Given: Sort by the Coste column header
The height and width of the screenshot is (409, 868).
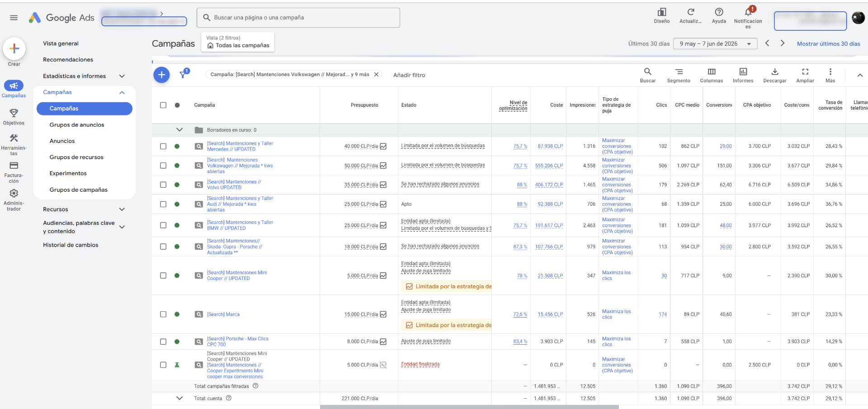Looking at the screenshot, I should pos(557,105).
